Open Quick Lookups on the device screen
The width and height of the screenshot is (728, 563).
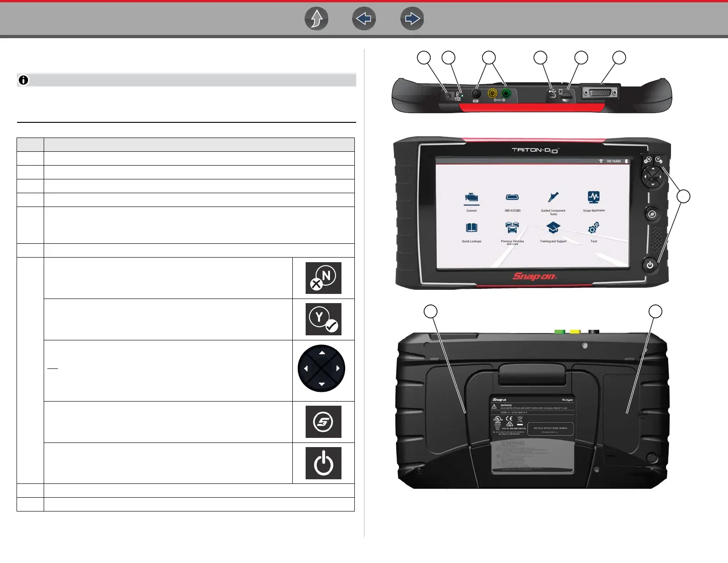[472, 233]
